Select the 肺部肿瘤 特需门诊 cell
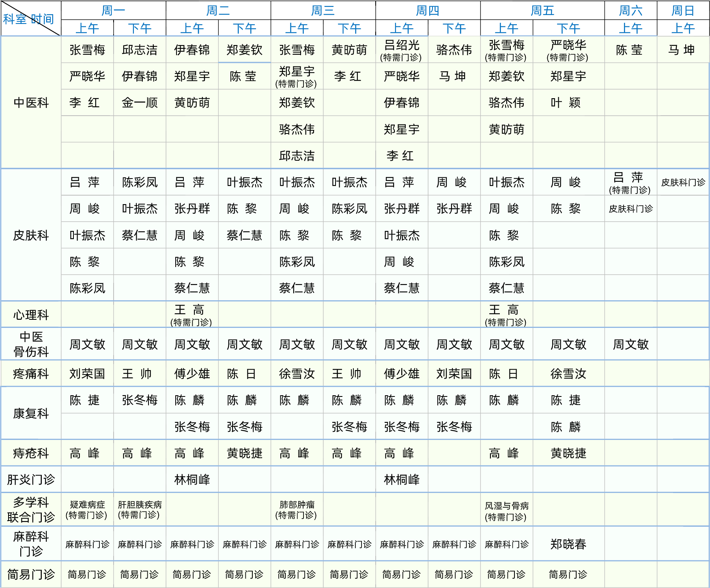The height and width of the screenshot is (588, 710). click(297, 510)
